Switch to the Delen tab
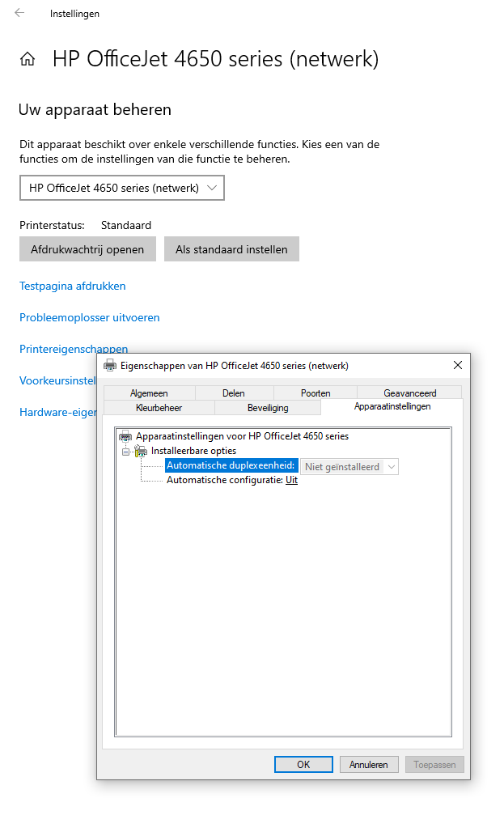 pos(234,393)
